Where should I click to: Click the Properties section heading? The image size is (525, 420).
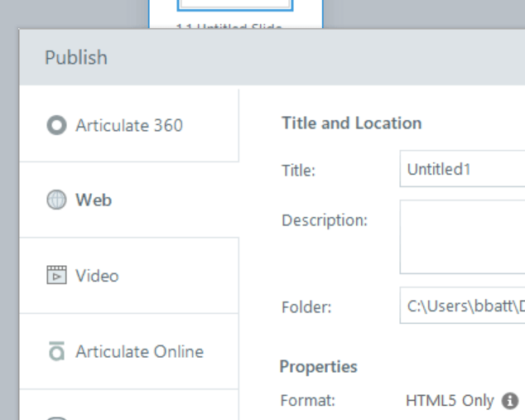point(319,366)
